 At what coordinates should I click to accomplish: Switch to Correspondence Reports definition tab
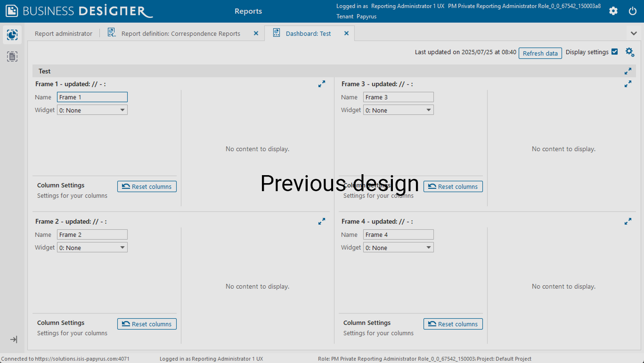click(180, 34)
